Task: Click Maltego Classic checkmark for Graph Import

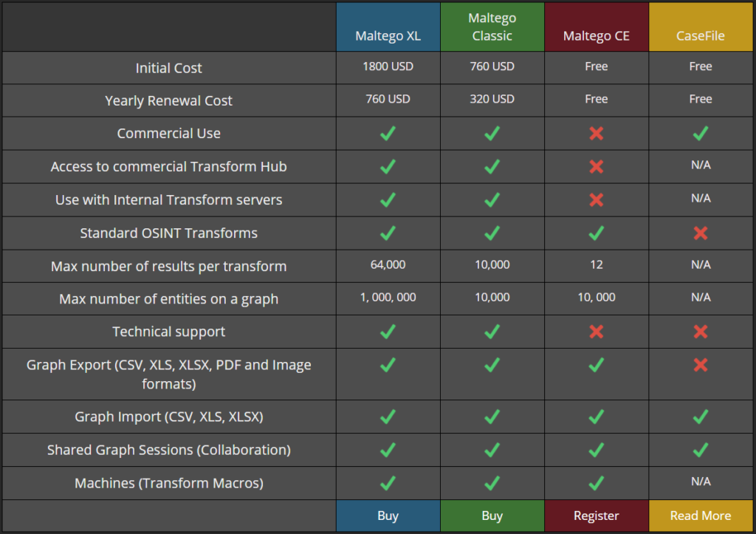Action: 492,417
